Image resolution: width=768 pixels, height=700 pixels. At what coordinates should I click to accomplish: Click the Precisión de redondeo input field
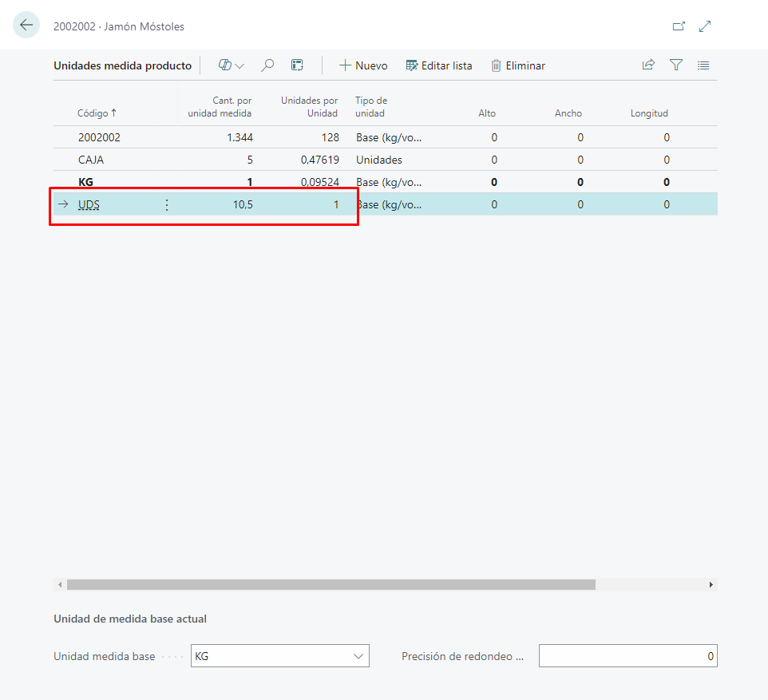[627, 656]
